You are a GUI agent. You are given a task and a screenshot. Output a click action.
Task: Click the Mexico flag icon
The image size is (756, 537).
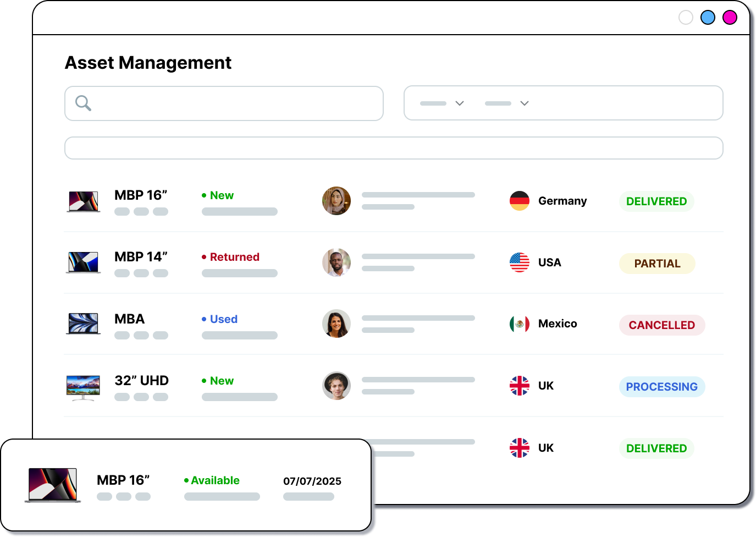(x=519, y=324)
